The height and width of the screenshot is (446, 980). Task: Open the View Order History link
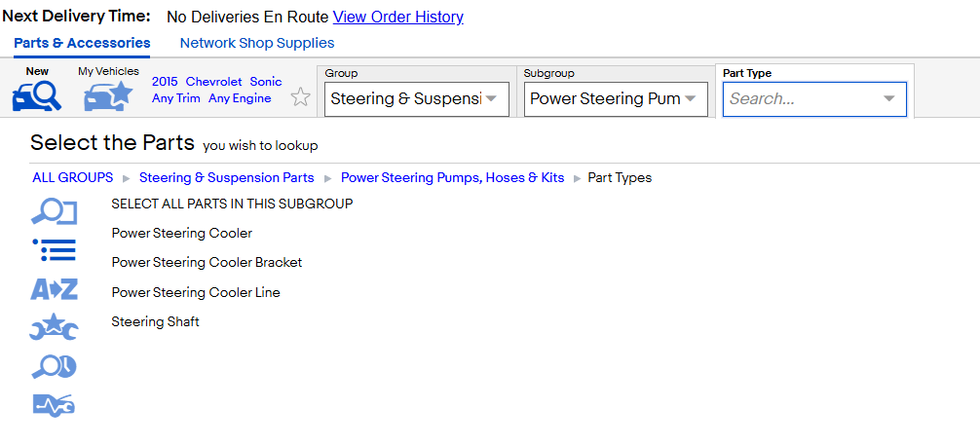pos(398,17)
